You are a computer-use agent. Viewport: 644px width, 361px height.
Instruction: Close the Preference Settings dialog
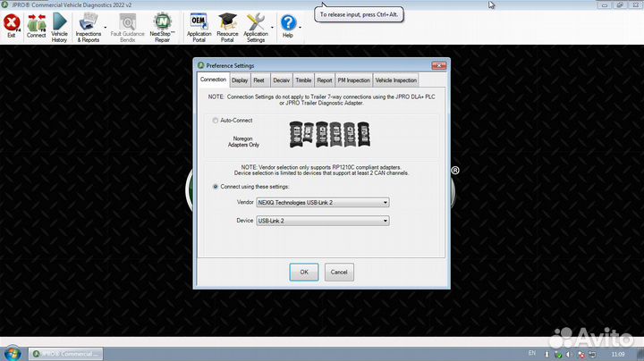[439, 65]
